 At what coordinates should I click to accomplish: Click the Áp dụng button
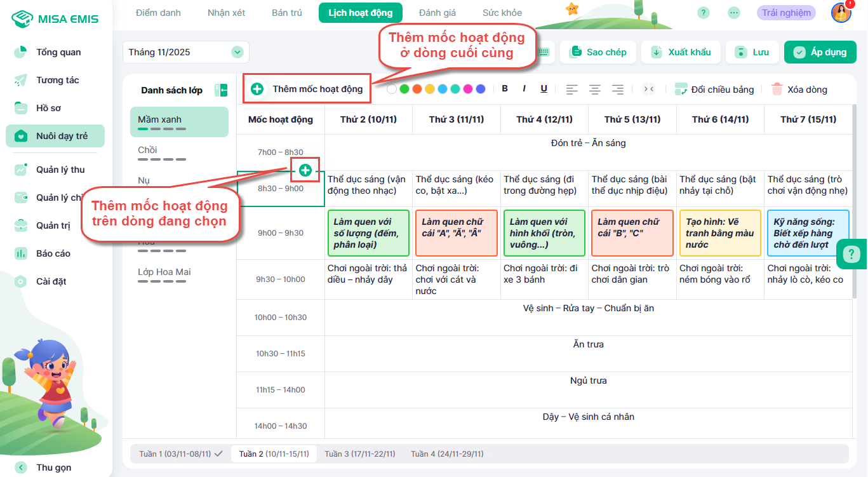[820, 52]
